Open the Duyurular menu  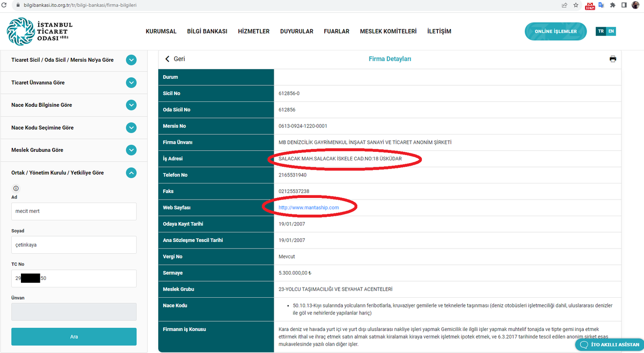pyautogui.click(x=297, y=32)
